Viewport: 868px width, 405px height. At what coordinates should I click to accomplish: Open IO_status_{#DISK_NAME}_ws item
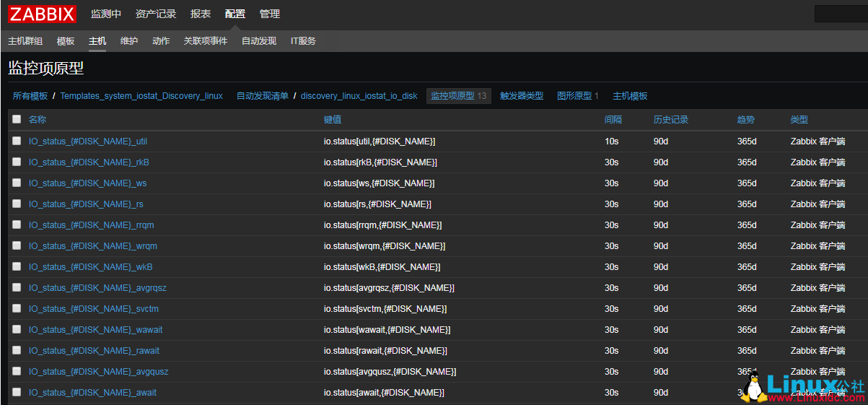(87, 183)
